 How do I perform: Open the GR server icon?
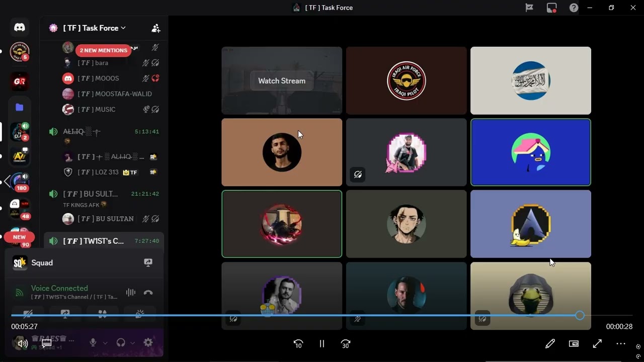[x=20, y=81]
